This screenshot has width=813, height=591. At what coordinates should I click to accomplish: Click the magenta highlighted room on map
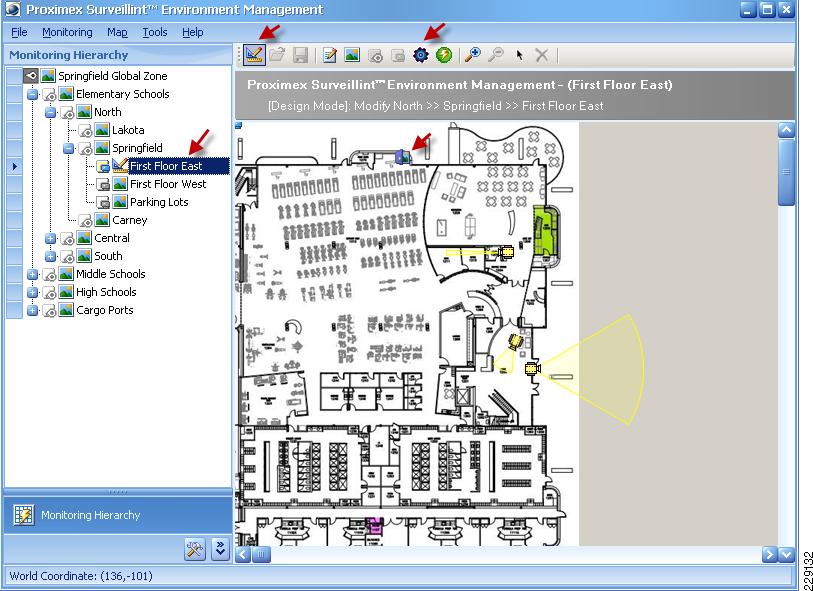(x=373, y=526)
